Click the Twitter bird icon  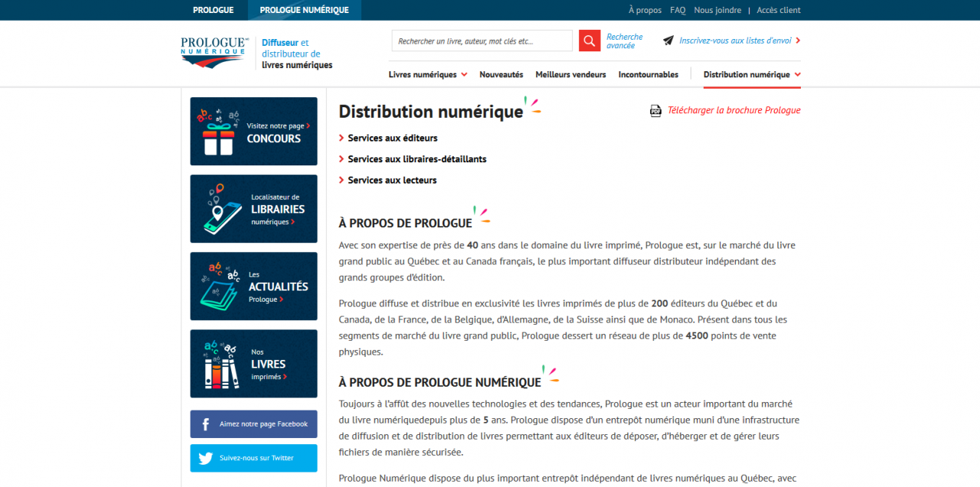(x=205, y=458)
